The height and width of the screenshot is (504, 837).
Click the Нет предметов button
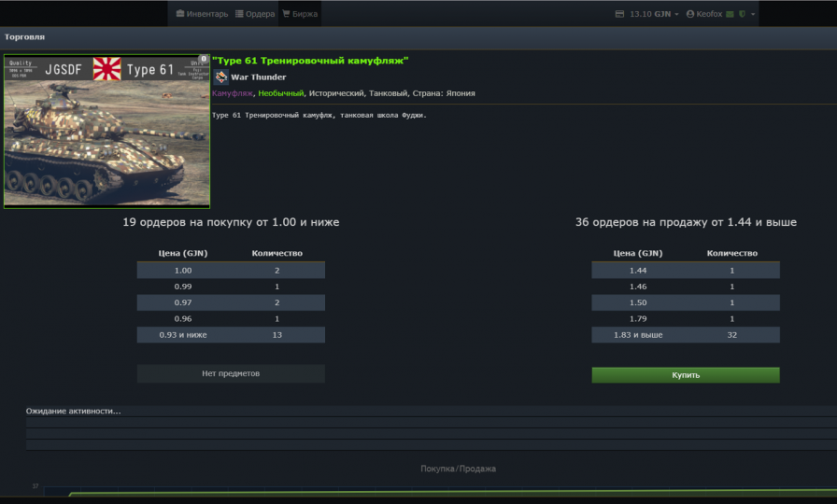[231, 373]
